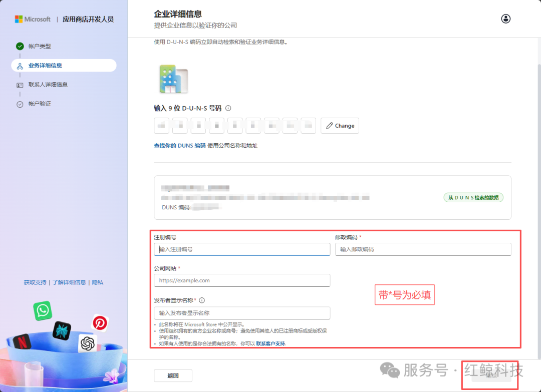Click the WhatsApp app icon
541x392 pixels.
click(43, 310)
